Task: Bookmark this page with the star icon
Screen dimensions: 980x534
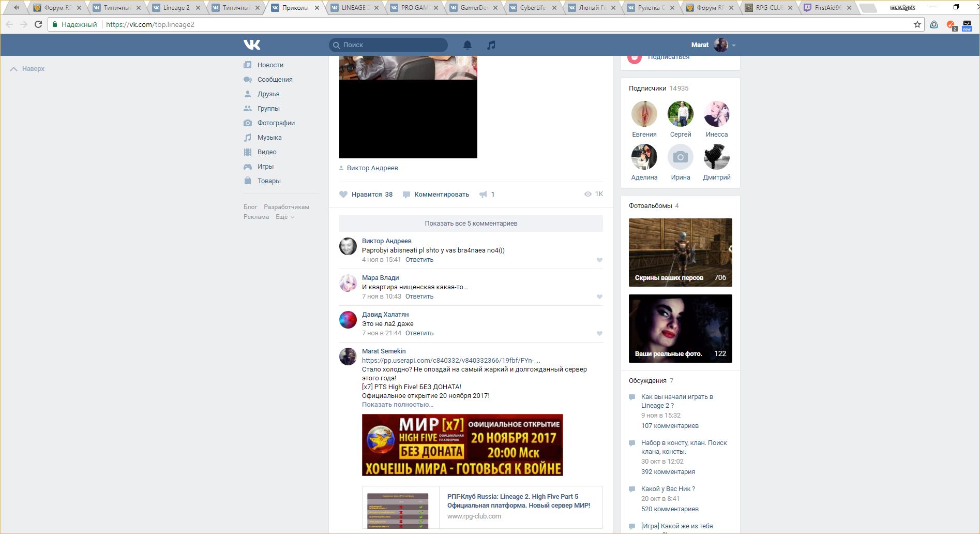Action: click(917, 24)
